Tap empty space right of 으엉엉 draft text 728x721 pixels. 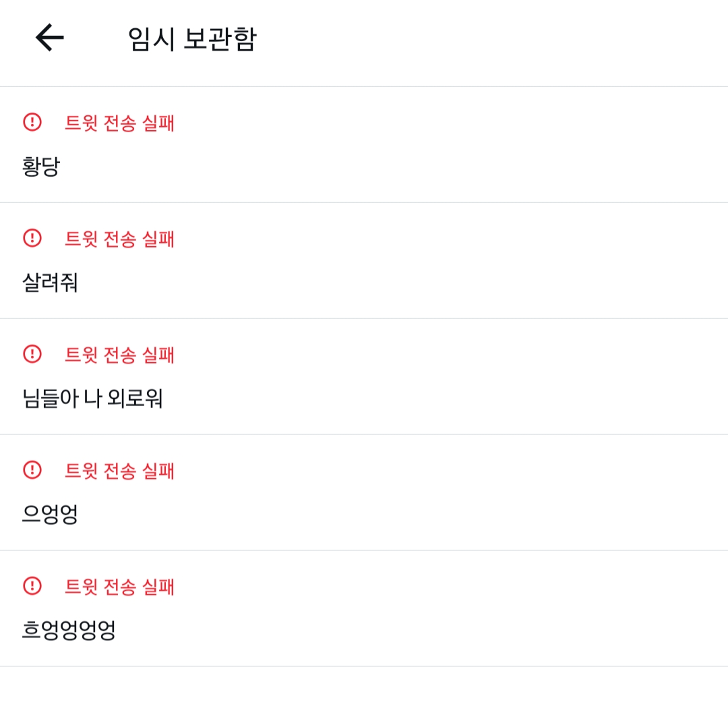pos(404,514)
